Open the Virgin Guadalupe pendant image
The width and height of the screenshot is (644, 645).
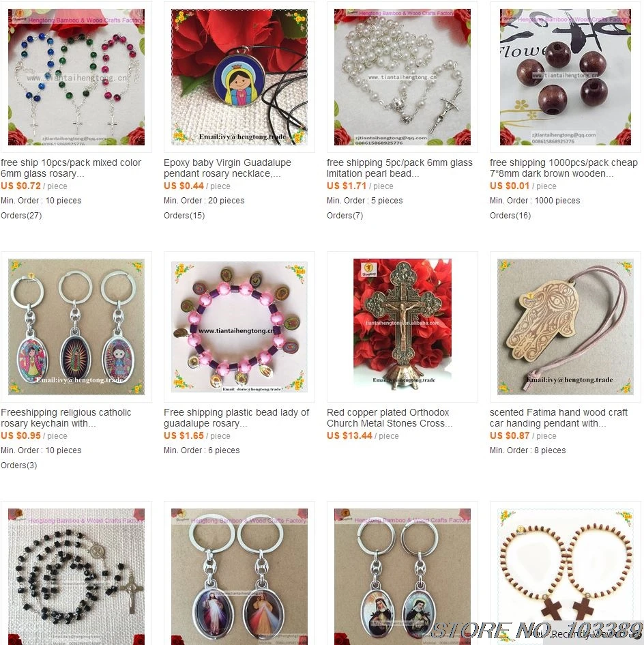239,77
